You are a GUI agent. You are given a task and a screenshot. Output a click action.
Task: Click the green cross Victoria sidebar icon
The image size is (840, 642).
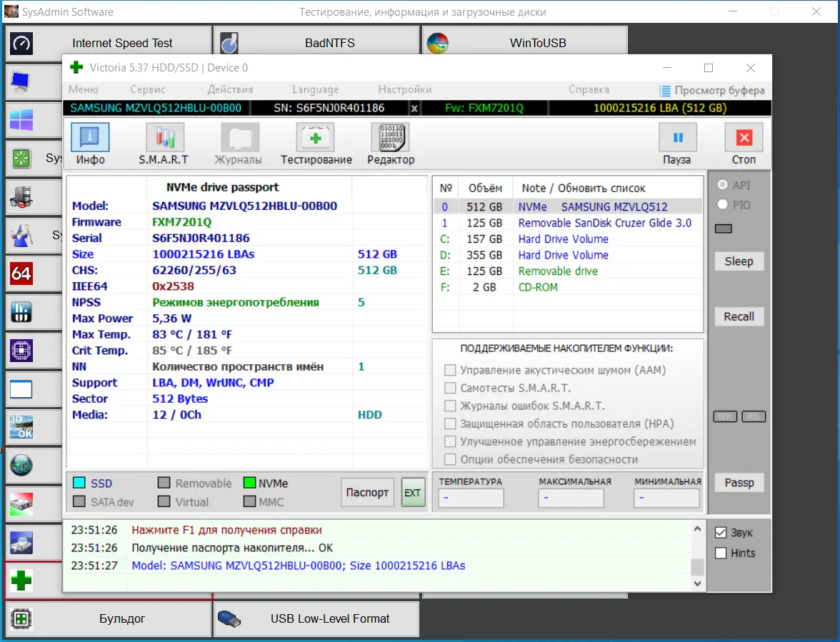(x=21, y=581)
